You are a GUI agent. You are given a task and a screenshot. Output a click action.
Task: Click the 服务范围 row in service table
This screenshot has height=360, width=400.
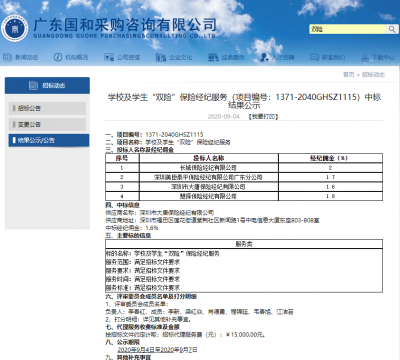(x=143, y=262)
